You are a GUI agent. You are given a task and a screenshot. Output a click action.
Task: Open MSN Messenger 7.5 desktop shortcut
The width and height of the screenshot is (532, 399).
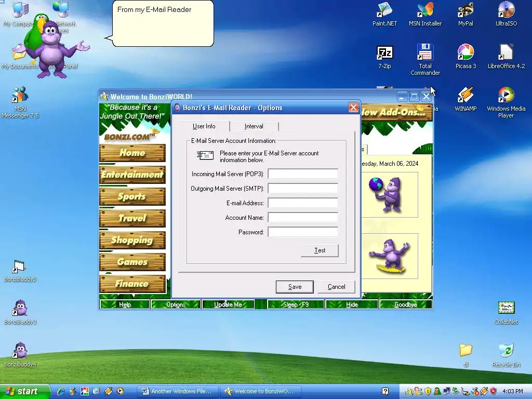coord(20,102)
